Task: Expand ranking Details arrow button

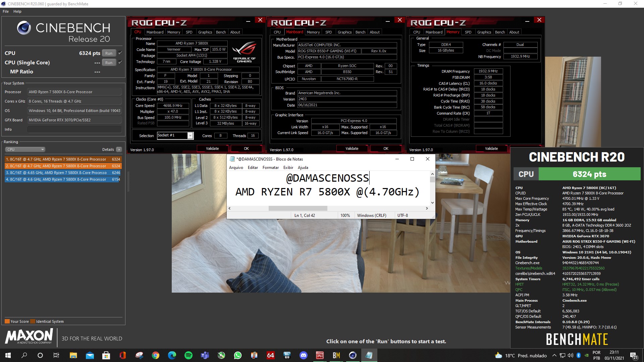Action: (x=119, y=149)
